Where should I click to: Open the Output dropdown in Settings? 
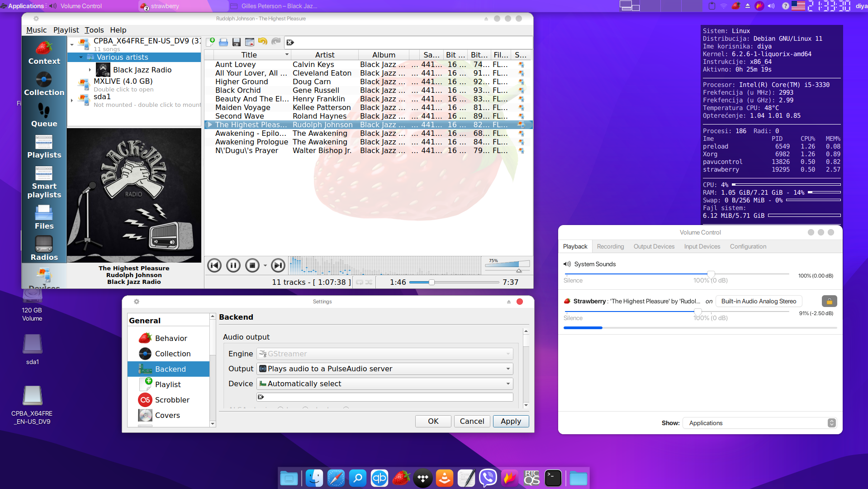click(385, 369)
